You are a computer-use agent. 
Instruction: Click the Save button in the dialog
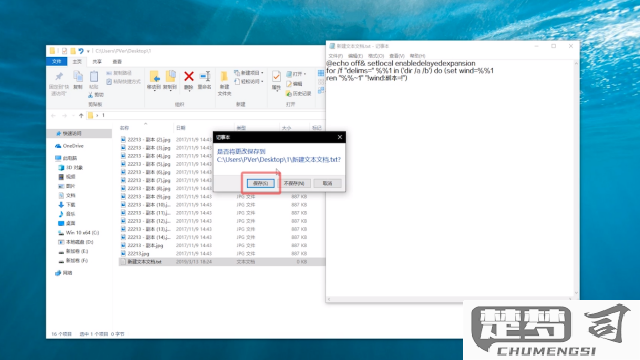[260, 183]
